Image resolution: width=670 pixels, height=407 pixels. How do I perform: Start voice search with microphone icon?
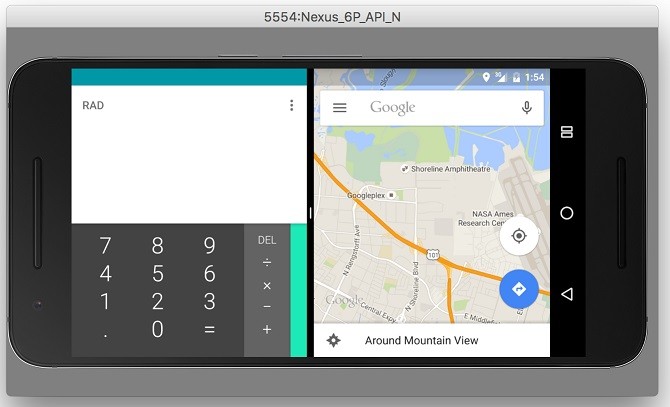coord(527,108)
